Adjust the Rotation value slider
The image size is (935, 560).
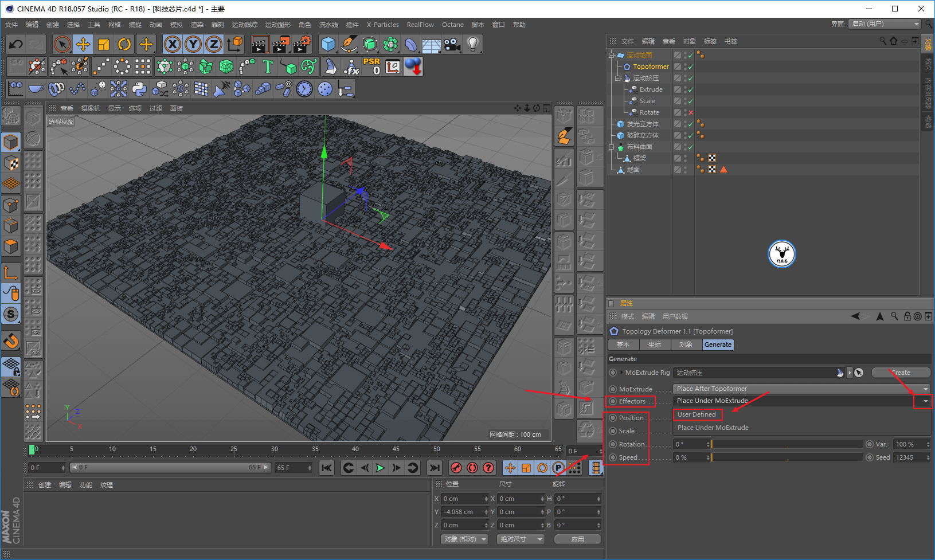pyautogui.click(x=787, y=444)
